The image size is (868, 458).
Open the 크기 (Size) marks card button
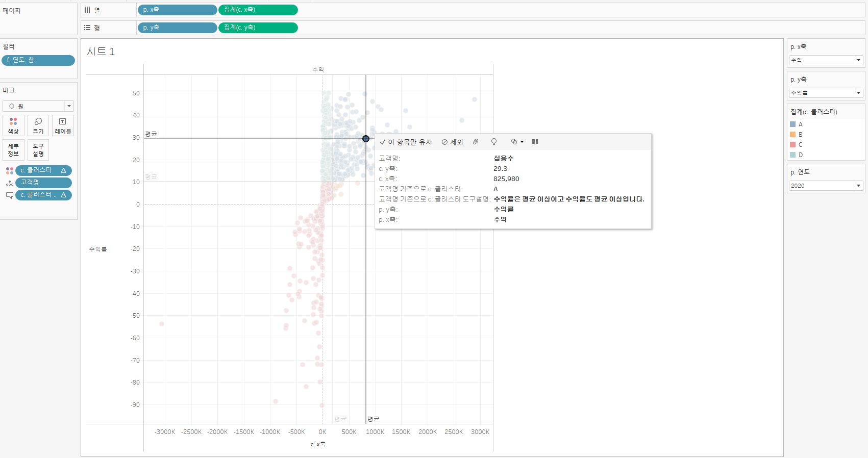[38, 125]
